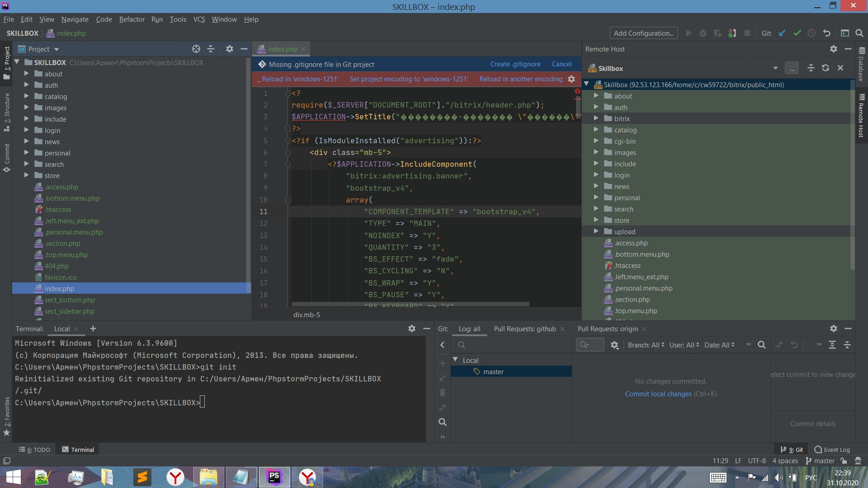Open the master branch widget in status bar
The height and width of the screenshot is (488, 868).
tap(821, 461)
